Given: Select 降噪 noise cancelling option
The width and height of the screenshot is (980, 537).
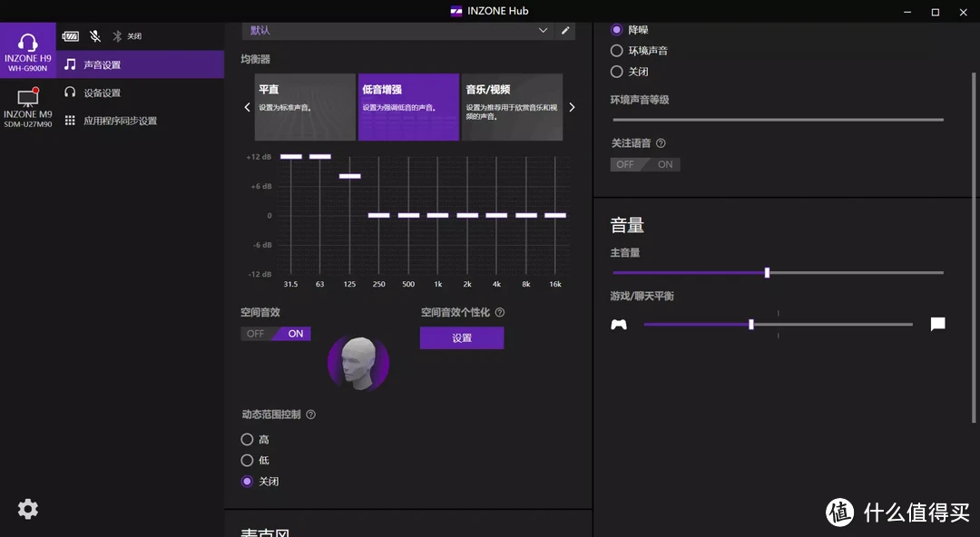Looking at the screenshot, I should (x=617, y=29).
